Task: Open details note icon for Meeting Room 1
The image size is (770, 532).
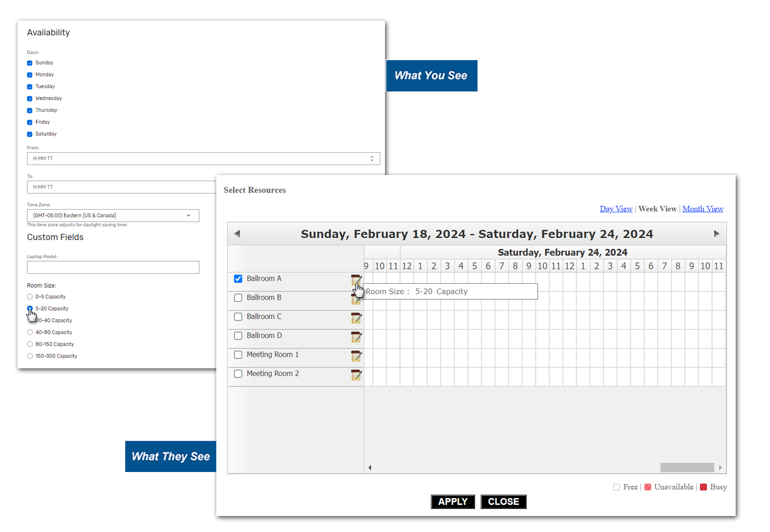Action: coord(356,356)
